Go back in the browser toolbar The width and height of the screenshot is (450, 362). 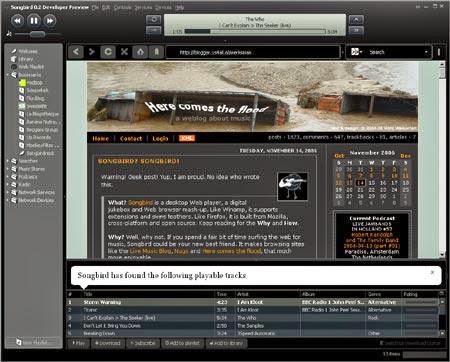pyautogui.click(x=76, y=52)
